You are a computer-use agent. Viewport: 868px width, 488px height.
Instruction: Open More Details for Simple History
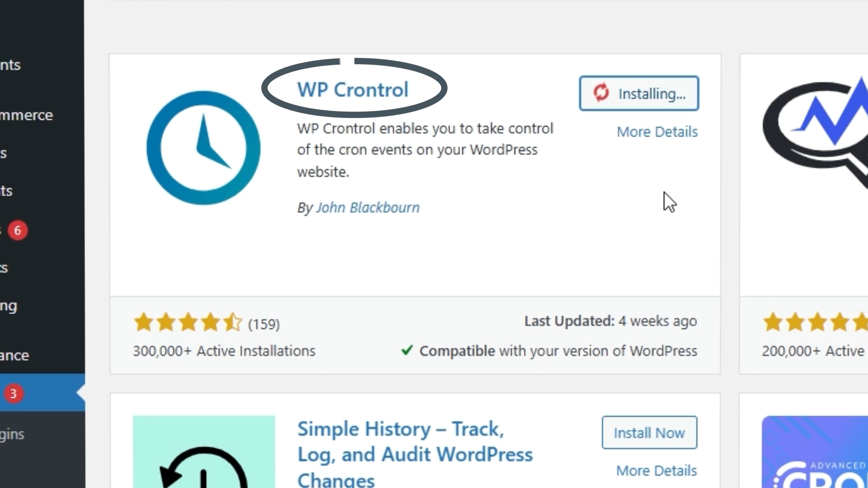coord(656,471)
